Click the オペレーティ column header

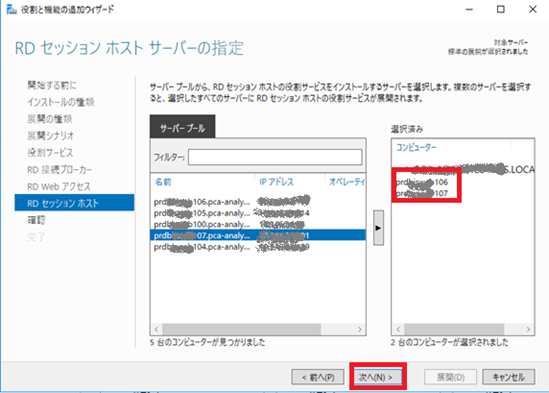tap(347, 182)
